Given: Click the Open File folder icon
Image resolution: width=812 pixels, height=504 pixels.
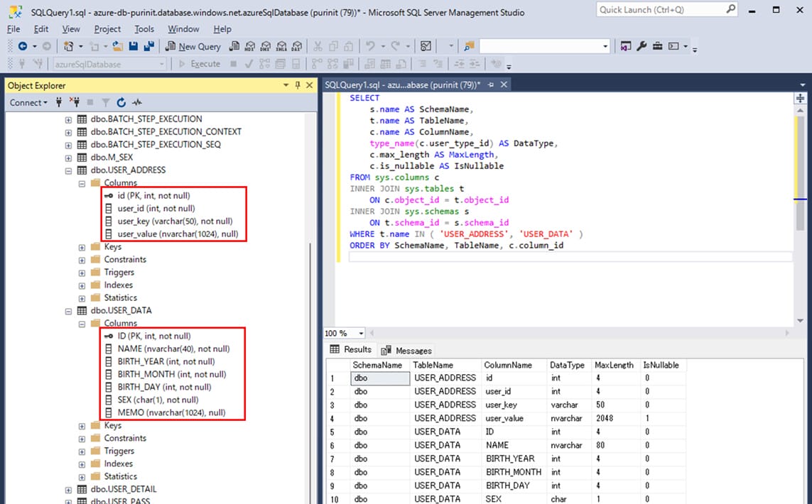Looking at the screenshot, I should coord(117,46).
